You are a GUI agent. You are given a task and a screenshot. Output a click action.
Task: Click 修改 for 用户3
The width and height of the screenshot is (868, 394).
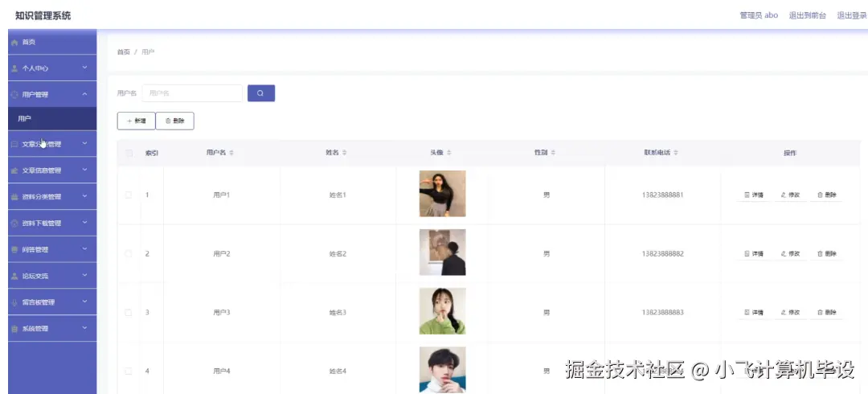point(790,313)
